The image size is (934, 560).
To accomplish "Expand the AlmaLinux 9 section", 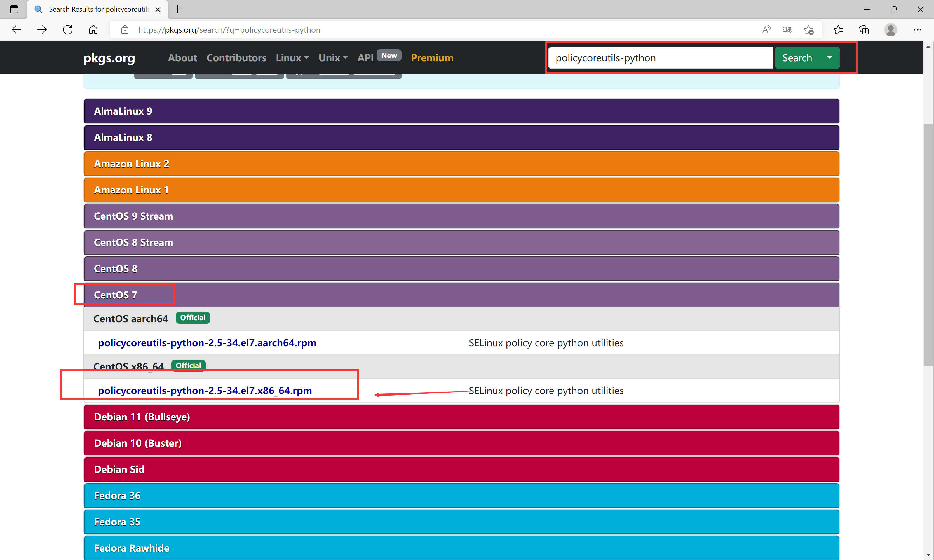I will [x=461, y=111].
